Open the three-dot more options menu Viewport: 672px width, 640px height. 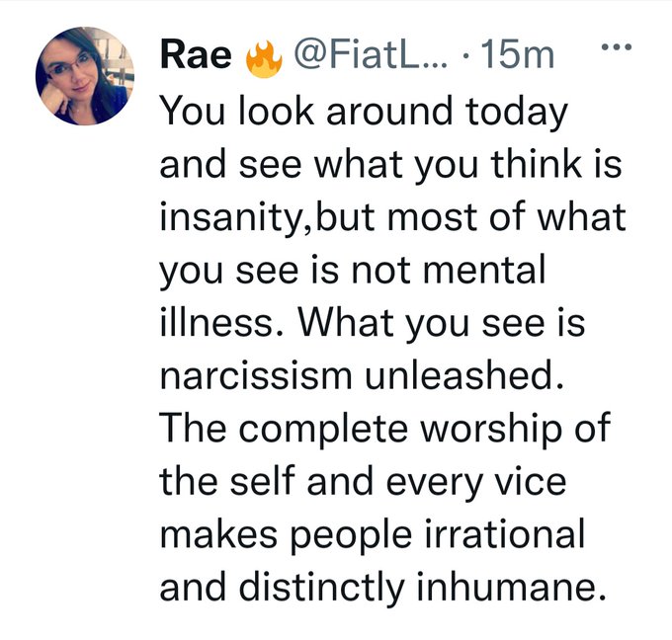(617, 47)
